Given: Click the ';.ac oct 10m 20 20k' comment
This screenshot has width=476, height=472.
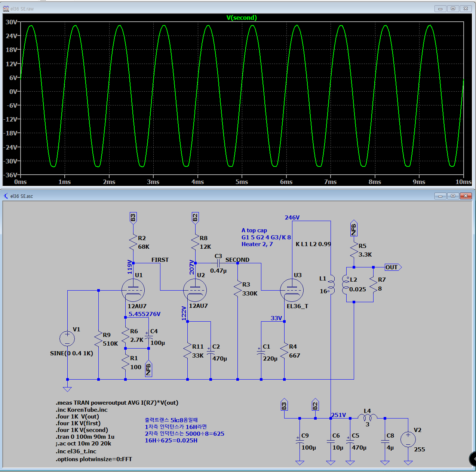Looking at the screenshot, I should click(x=83, y=443).
